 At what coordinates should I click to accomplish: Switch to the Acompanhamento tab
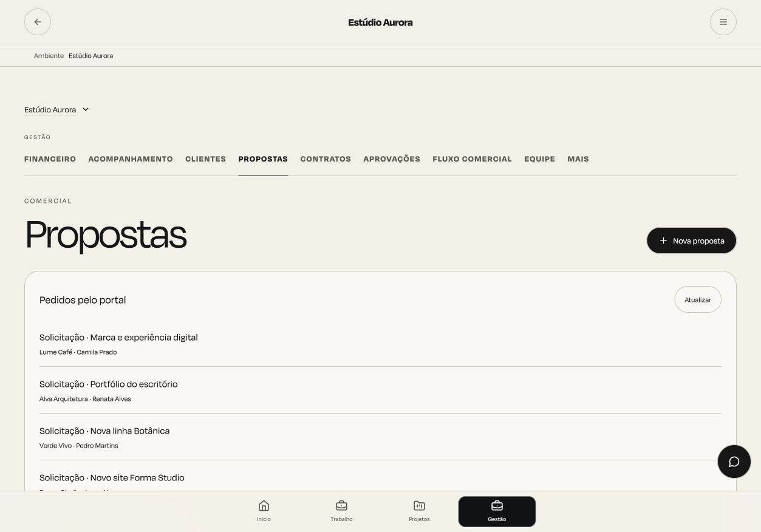pyautogui.click(x=131, y=159)
